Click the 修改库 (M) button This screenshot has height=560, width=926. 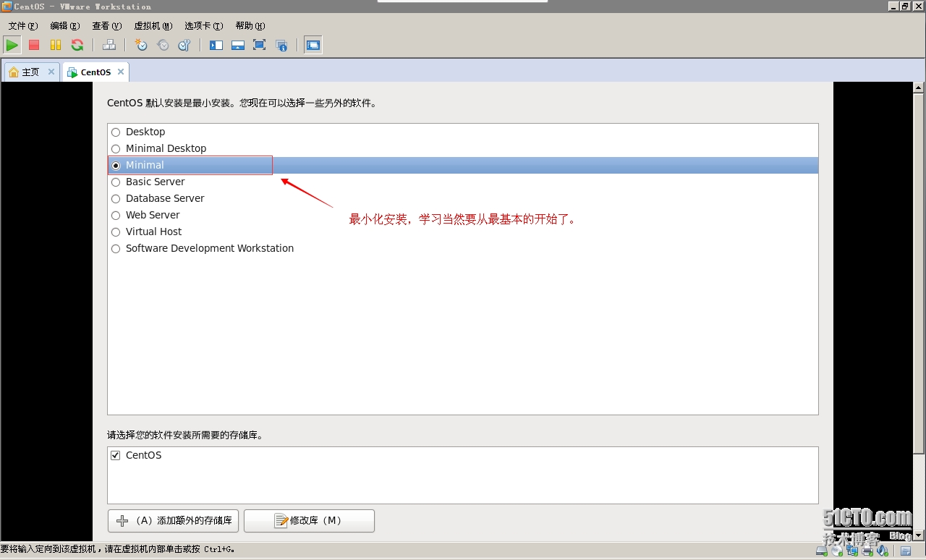[309, 521]
